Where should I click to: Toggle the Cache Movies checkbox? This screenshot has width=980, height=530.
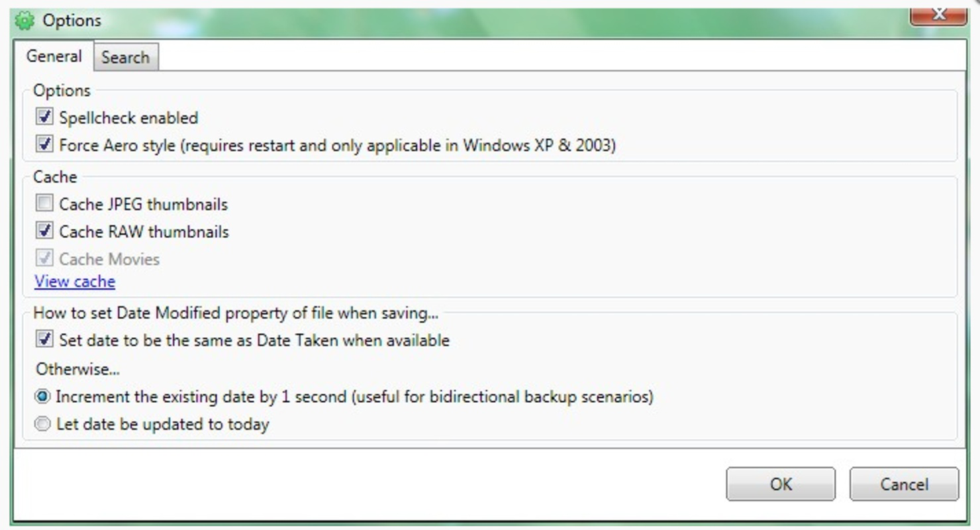pyautogui.click(x=44, y=258)
